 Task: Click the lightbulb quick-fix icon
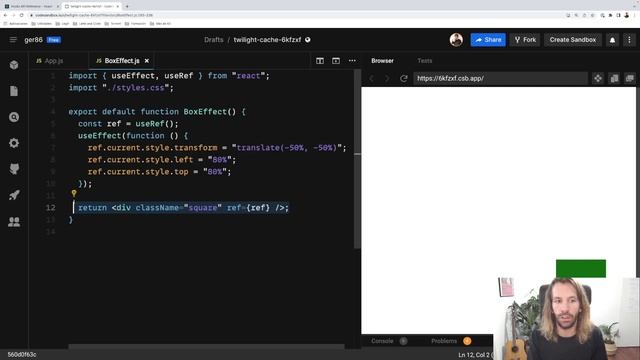74,193
